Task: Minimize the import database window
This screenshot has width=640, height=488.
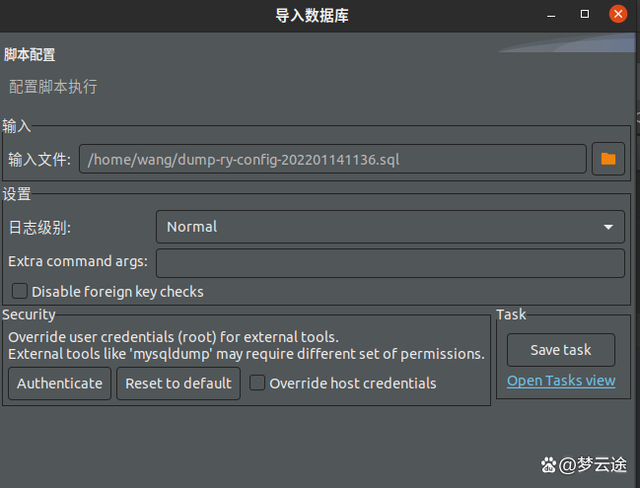Action: coord(551,15)
